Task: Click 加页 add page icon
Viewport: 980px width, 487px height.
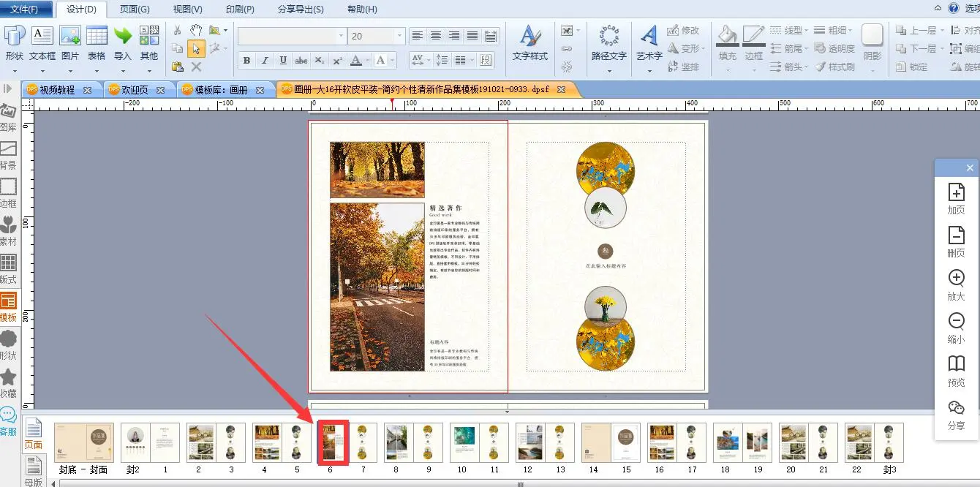Action: point(956,197)
